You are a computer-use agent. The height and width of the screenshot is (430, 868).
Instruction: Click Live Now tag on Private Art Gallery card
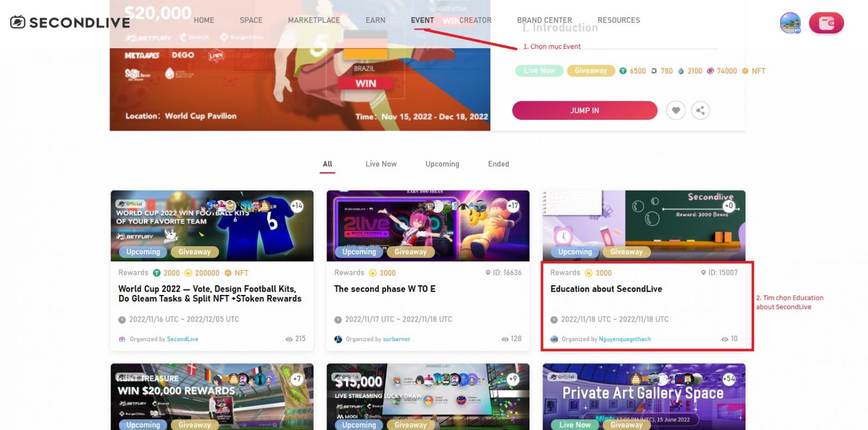(x=575, y=425)
